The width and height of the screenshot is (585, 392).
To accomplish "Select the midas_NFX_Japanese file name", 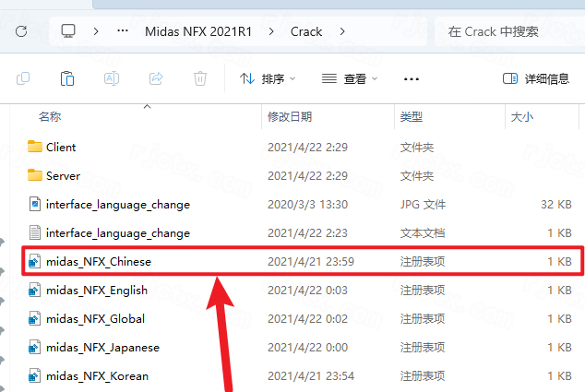I will [102, 348].
